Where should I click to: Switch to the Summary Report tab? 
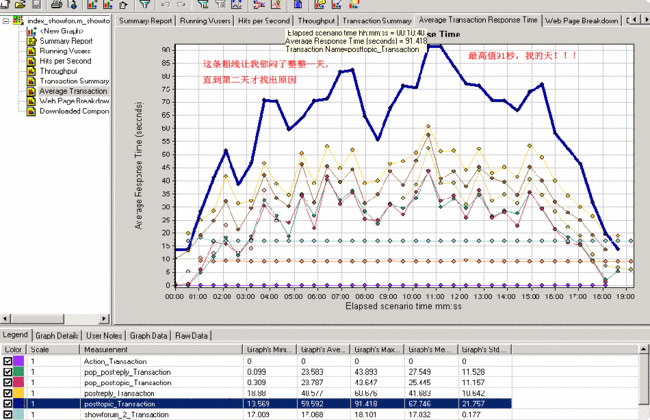(x=146, y=21)
